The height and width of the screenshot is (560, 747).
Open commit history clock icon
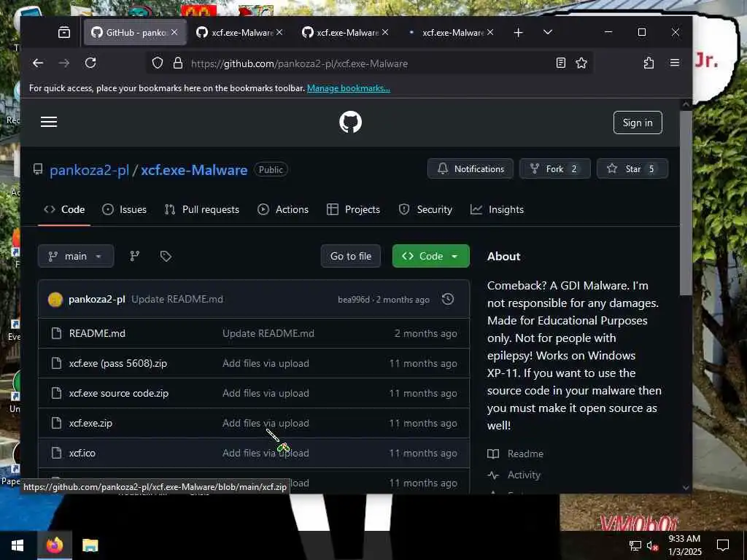(448, 299)
